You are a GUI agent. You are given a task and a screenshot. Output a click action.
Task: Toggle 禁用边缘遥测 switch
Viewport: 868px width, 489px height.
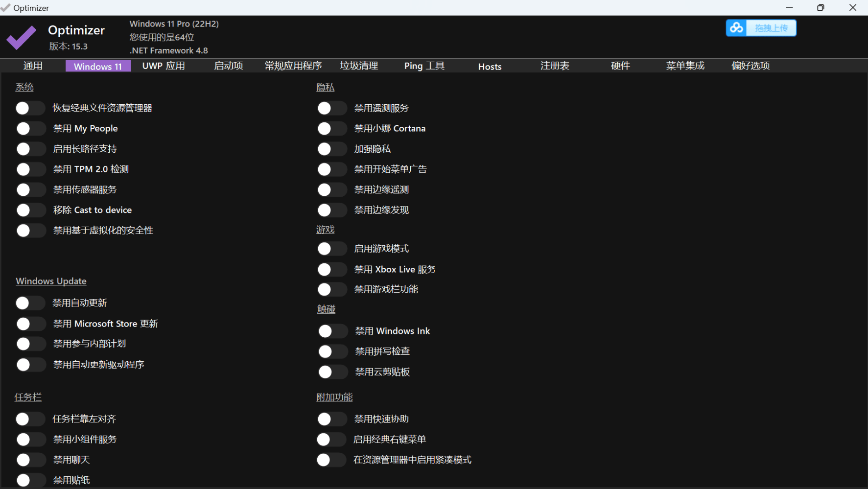click(x=331, y=190)
